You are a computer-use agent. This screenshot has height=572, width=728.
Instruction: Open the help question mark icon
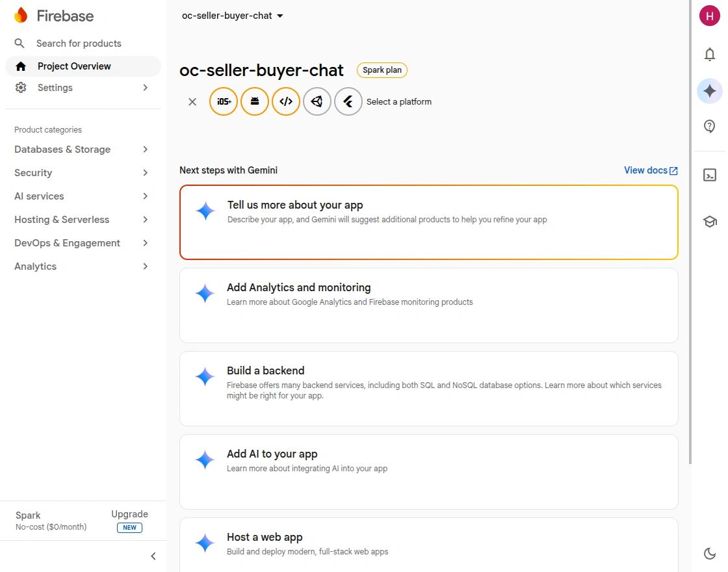[709, 126]
